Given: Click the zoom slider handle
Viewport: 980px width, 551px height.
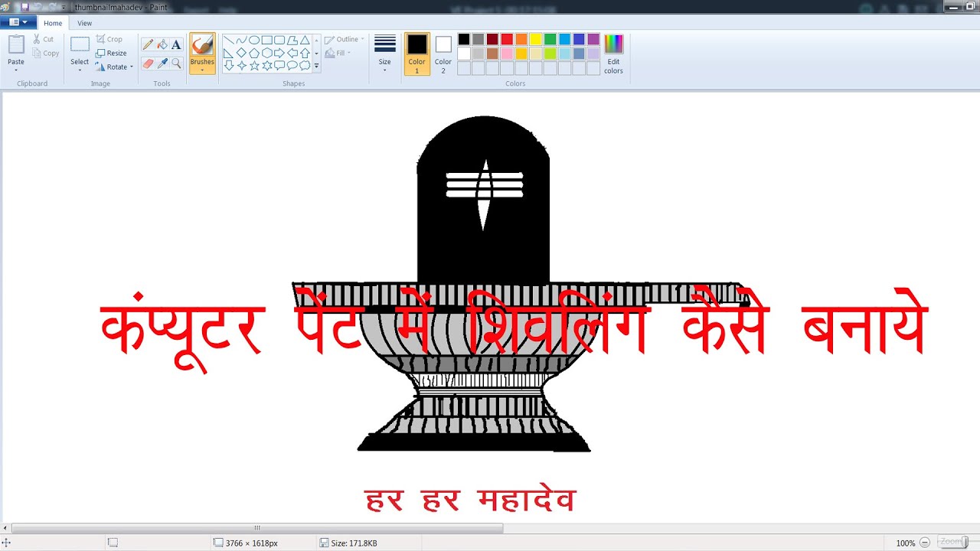Looking at the screenshot, I should tap(965, 543).
